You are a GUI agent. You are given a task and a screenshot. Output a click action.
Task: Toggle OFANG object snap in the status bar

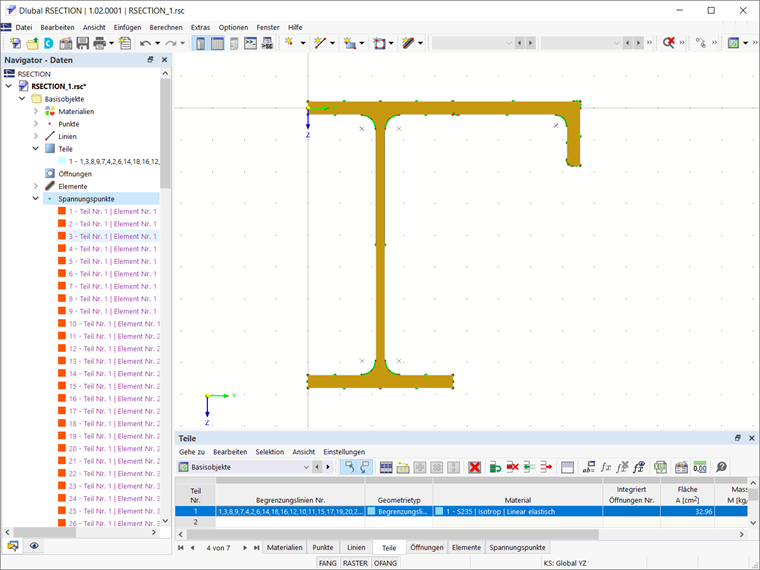coord(385,564)
